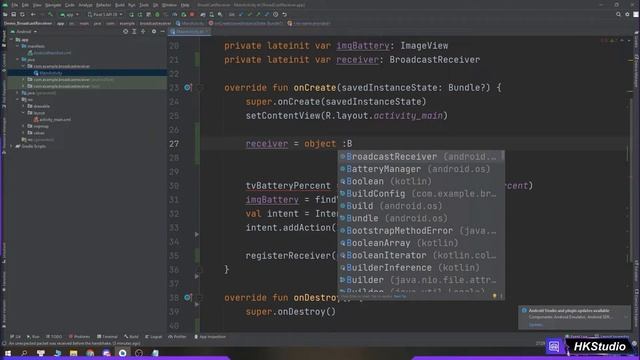Switch to the MainActivity.kt editor tab
Image resolution: width=640 pixels, height=360 pixels.
[189, 31]
